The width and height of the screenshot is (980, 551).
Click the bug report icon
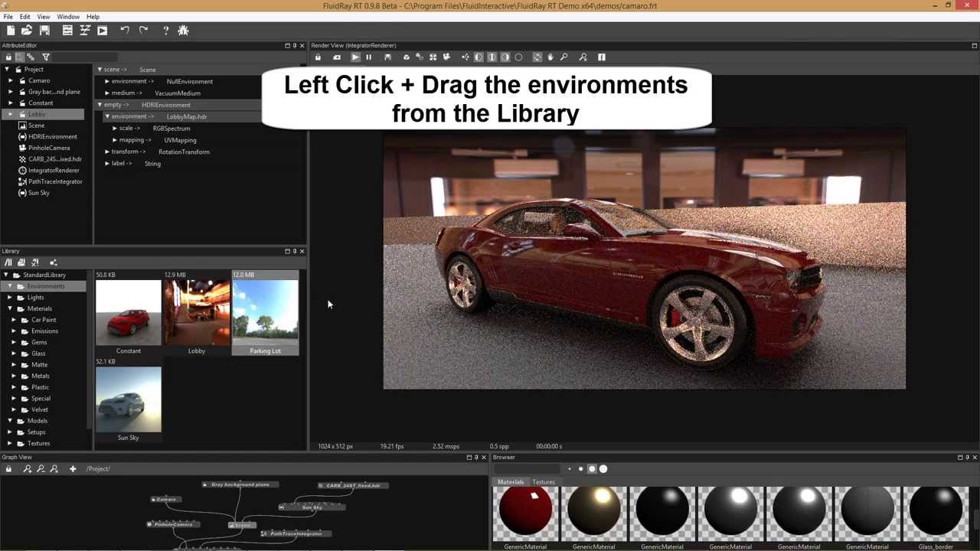point(183,30)
